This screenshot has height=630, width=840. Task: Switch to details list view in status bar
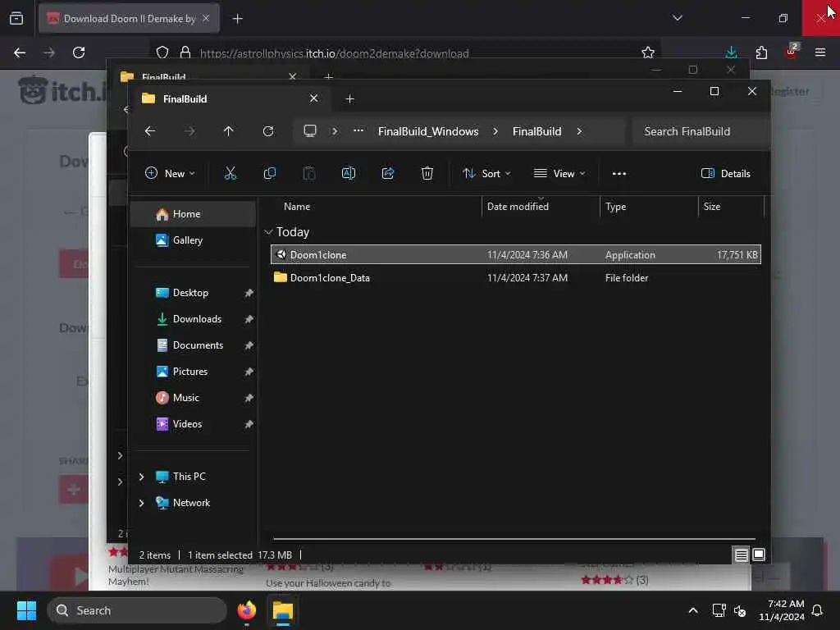click(742, 555)
